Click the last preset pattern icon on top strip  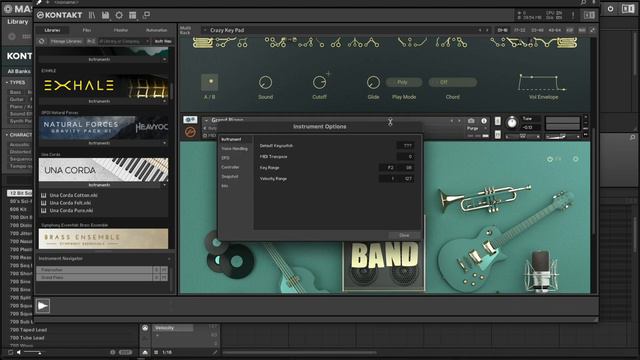pos(567,42)
